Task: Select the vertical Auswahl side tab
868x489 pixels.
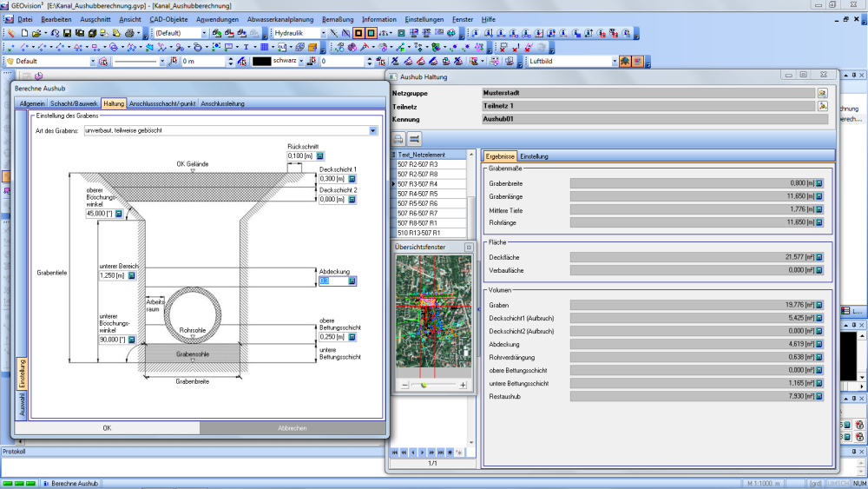Action: pos(23,405)
